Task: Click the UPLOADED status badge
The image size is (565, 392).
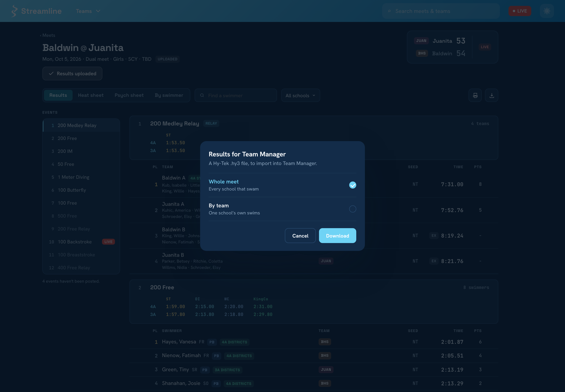Action: [167, 59]
